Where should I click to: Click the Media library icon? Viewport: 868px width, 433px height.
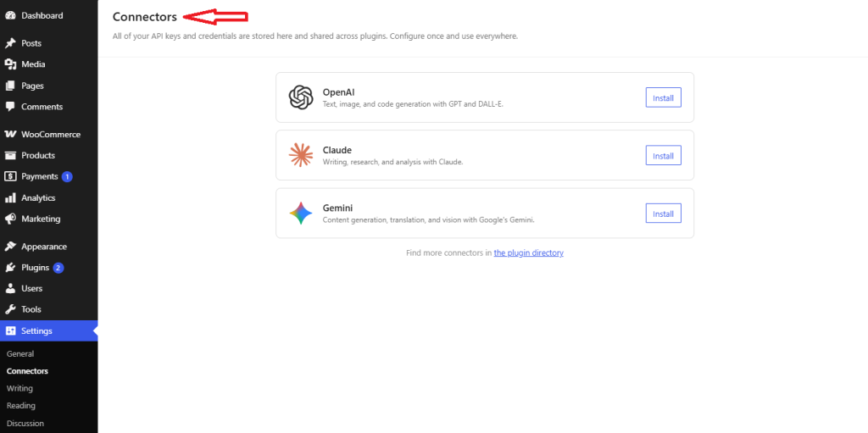[x=10, y=64]
